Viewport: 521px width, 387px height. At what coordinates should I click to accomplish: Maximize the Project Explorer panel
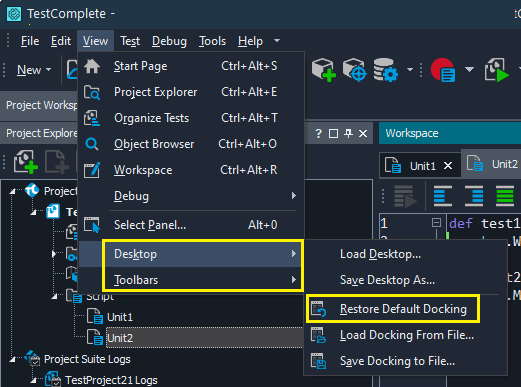tap(333, 134)
